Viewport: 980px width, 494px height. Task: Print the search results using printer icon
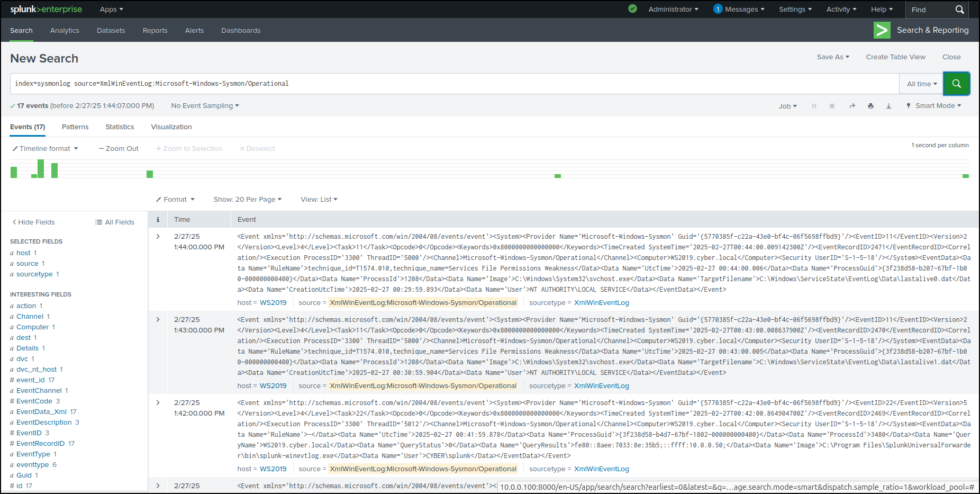pos(871,105)
